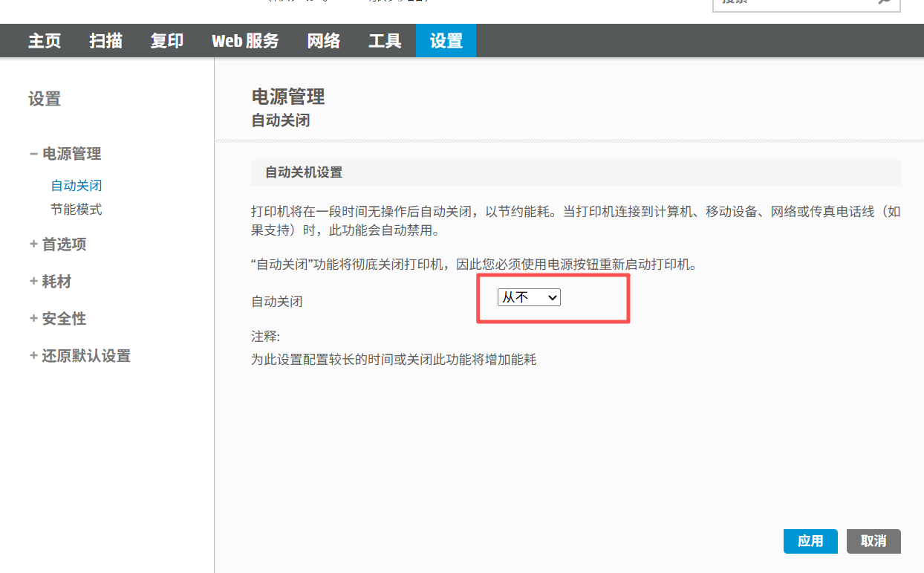Collapse the 电源管理 section in sidebar
Screen dimensions: 924x573
click(65, 154)
